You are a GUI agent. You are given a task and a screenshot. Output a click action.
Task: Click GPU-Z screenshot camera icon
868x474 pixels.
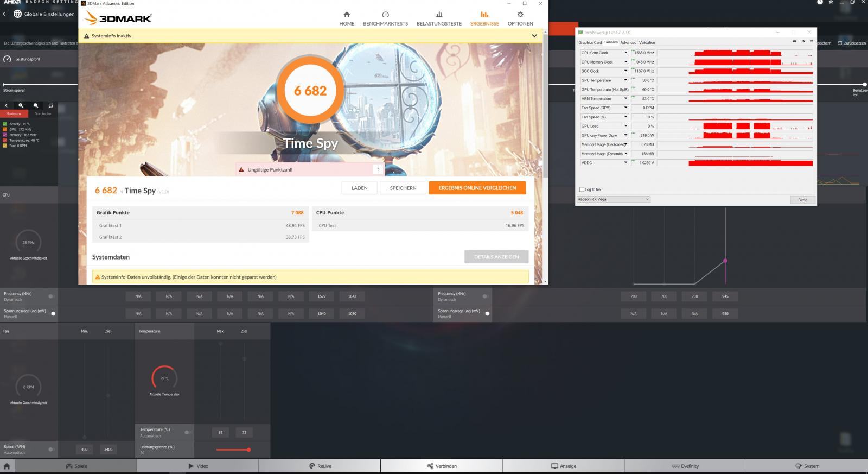pos(794,41)
